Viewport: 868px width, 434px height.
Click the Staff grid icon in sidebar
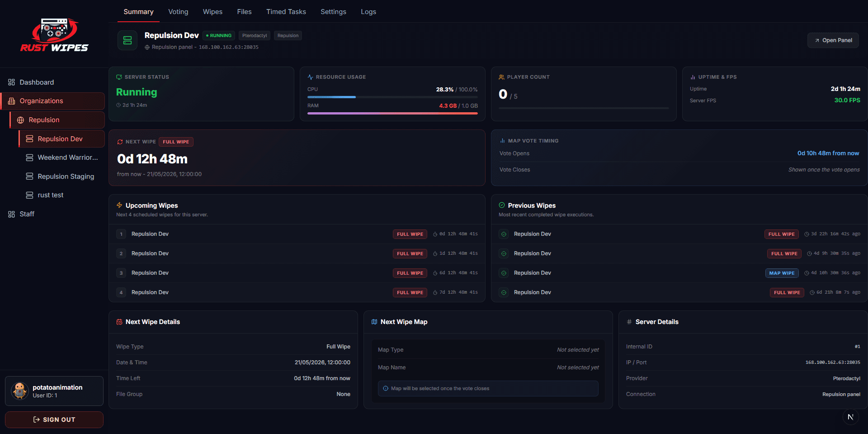coord(11,214)
